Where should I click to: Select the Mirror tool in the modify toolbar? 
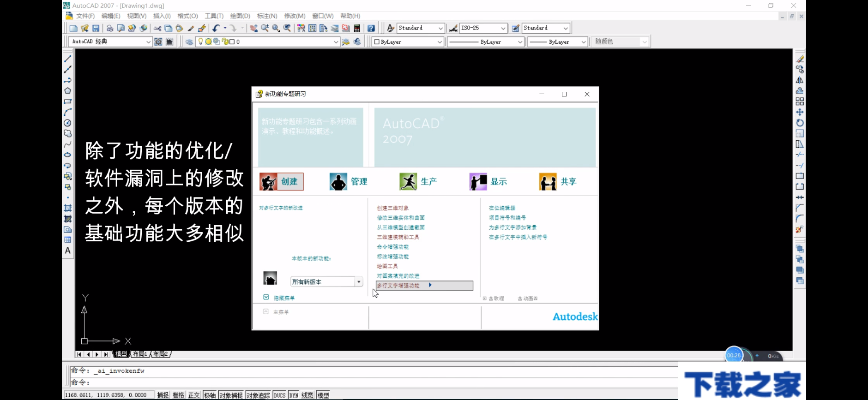tap(800, 80)
